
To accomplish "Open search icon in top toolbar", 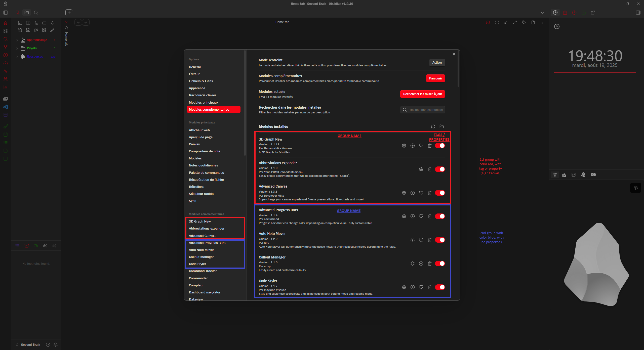I will point(36,13).
